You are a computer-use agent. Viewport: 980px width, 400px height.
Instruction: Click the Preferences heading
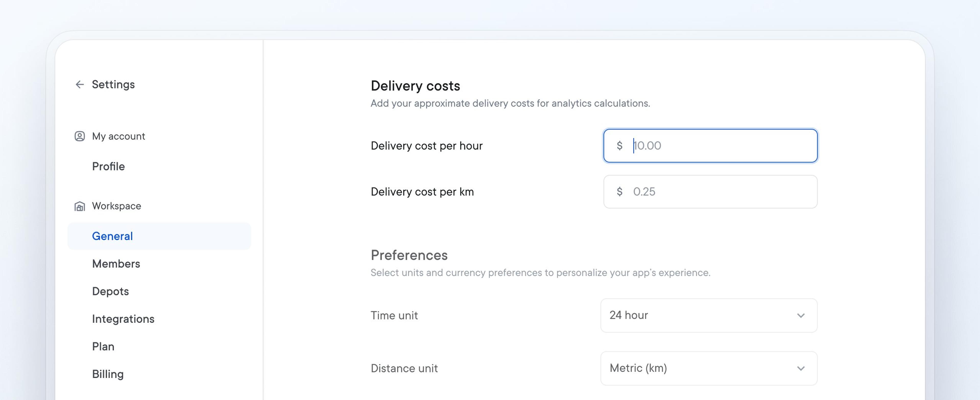409,255
